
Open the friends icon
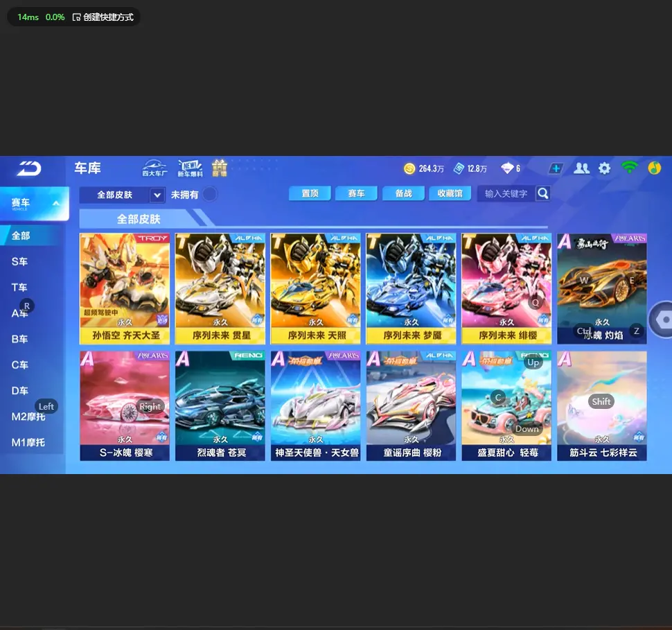click(581, 168)
